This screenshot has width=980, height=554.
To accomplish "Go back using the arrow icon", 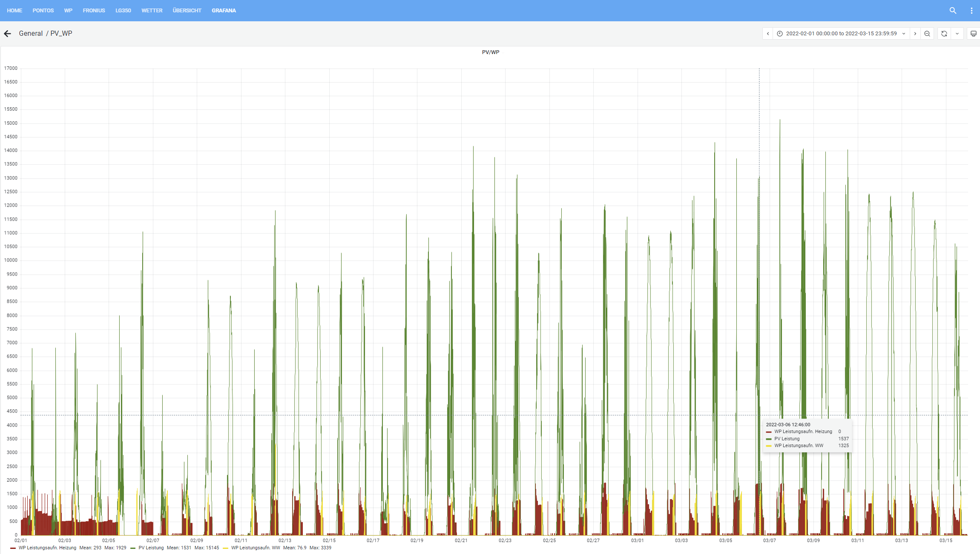I will point(7,34).
